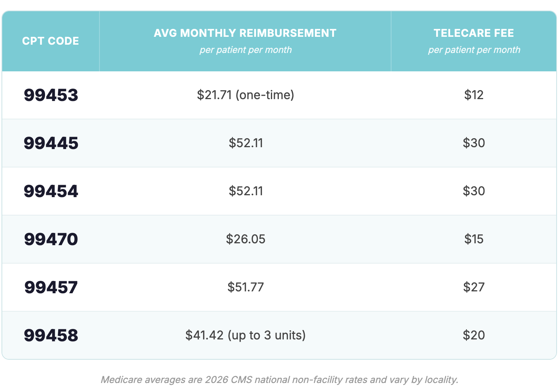Select the AVG MONTHLY REIMBURSEMENT header
560x392 pixels.
[x=245, y=33]
